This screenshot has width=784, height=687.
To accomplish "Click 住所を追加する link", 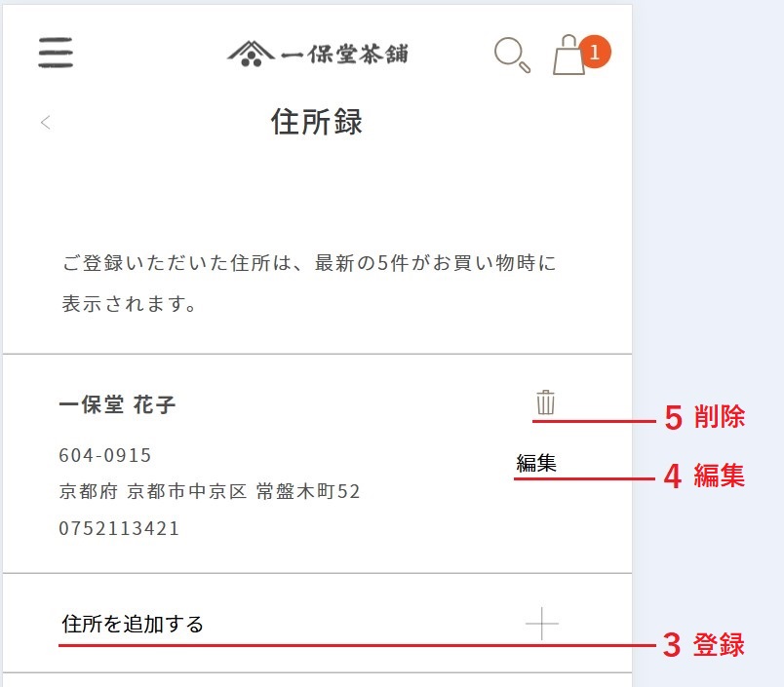I will pyautogui.click(x=133, y=624).
